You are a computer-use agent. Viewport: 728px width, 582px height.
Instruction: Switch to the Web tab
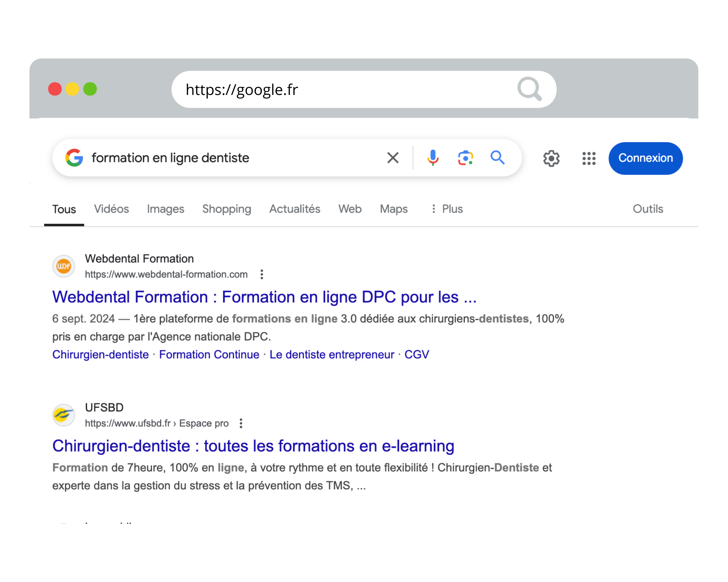pos(350,209)
